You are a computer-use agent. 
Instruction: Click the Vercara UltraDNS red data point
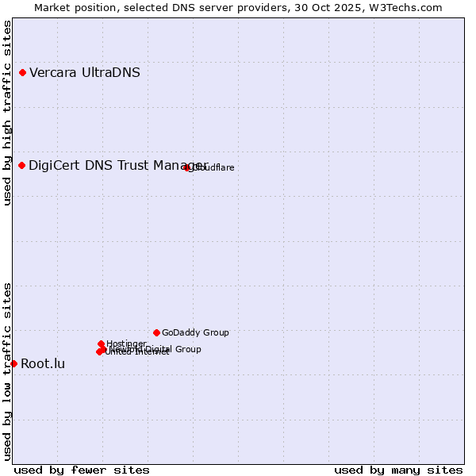[23, 73]
